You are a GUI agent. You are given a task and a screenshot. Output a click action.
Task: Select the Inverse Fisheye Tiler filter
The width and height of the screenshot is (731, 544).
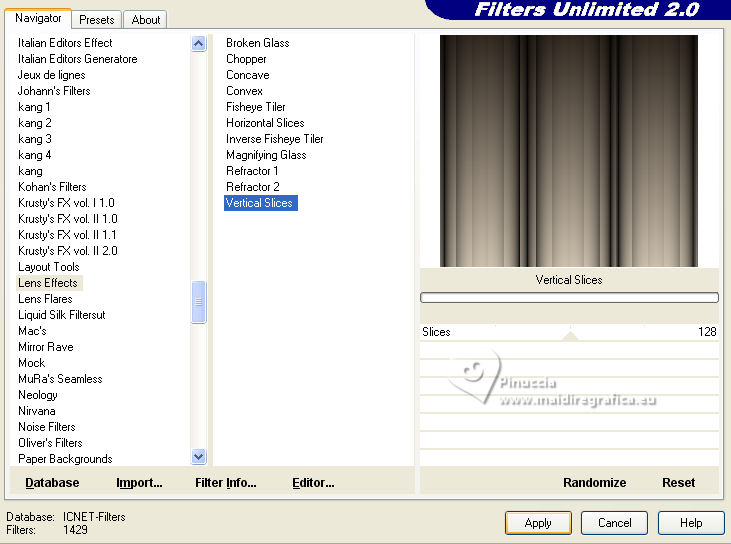click(275, 139)
